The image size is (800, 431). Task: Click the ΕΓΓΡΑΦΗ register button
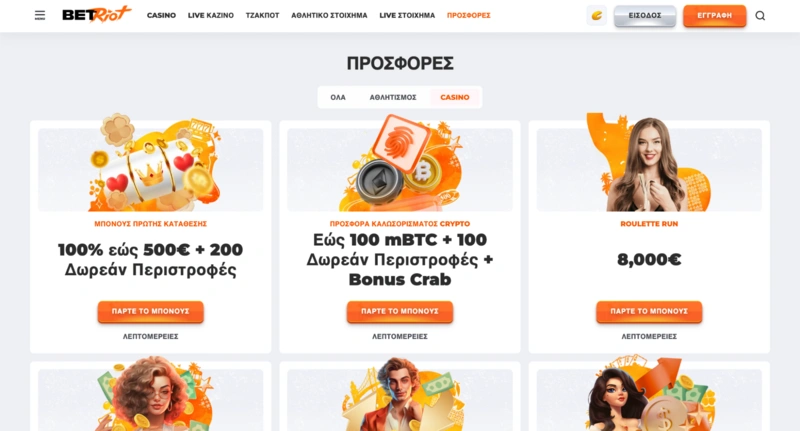(714, 16)
